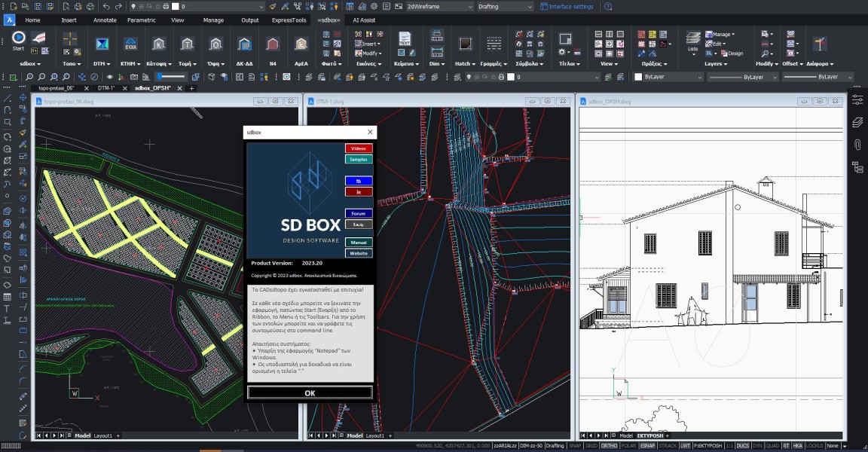The image size is (868, 452).
Task: Click the white layer color swatch in top toolbar
Action: (x=176, y=7)
